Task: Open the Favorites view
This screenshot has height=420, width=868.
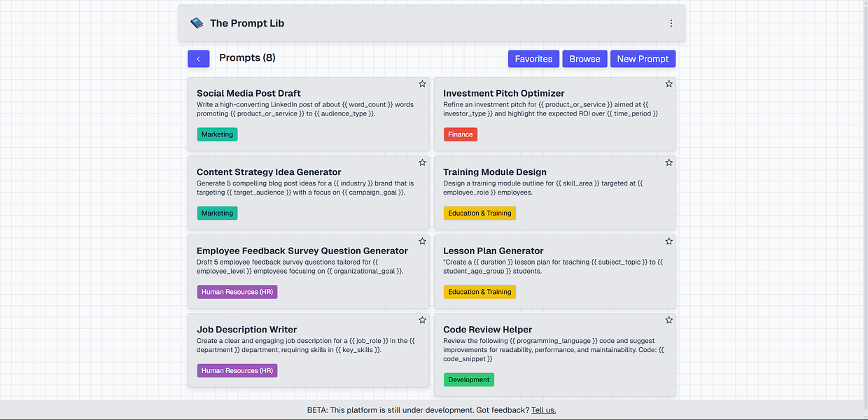Action: [x=533, y=59]
